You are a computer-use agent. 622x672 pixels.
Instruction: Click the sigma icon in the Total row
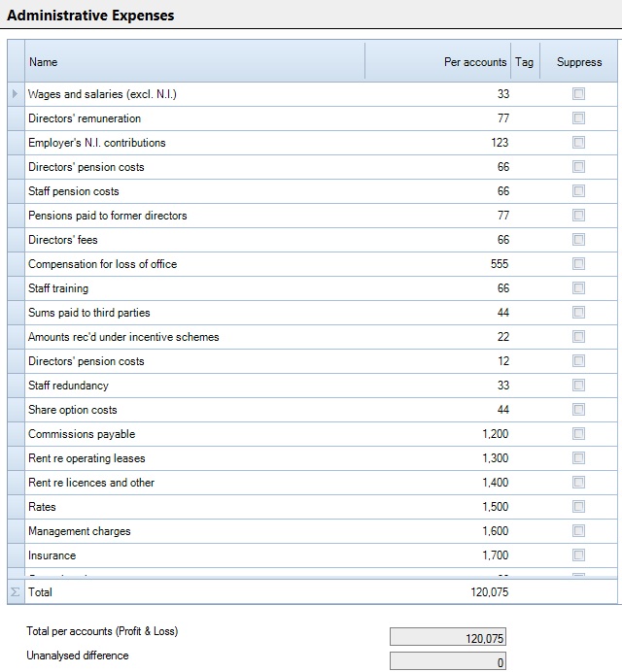click(x=16, y=592)
